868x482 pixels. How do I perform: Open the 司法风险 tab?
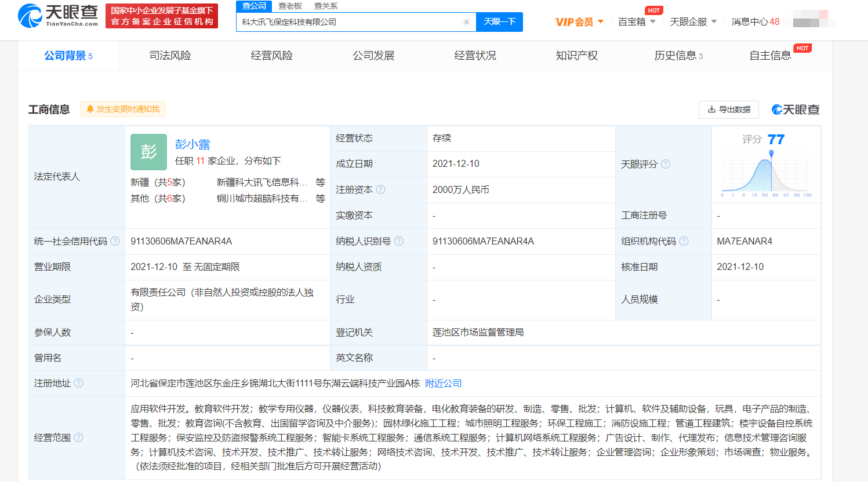click(170, 56)
